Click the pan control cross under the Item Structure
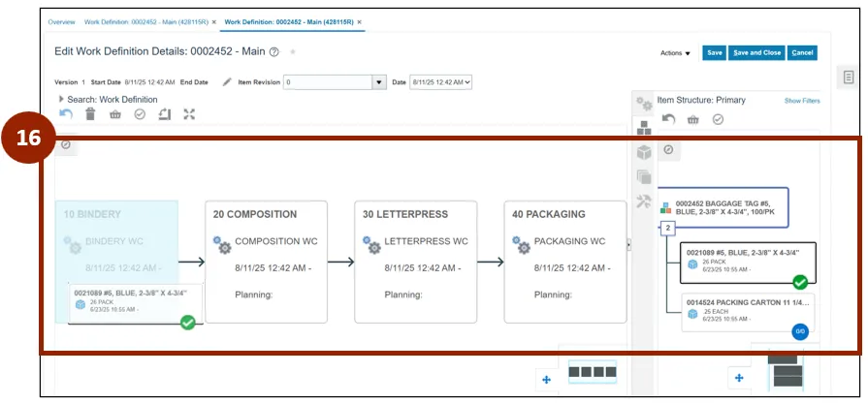Screen dimensions: 868x404 pyautogui.click(x=738, y=378)
